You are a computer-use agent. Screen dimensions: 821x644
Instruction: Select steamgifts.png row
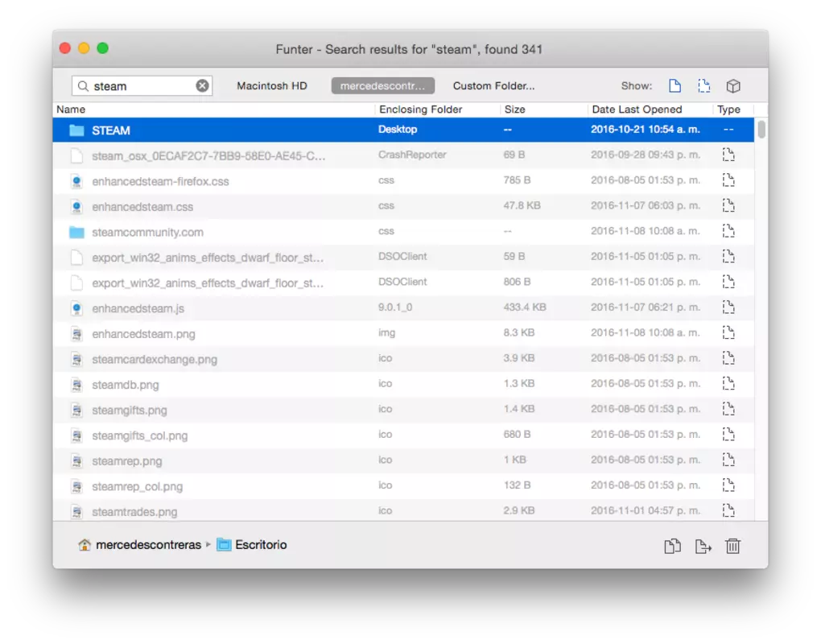click(403, 410)
